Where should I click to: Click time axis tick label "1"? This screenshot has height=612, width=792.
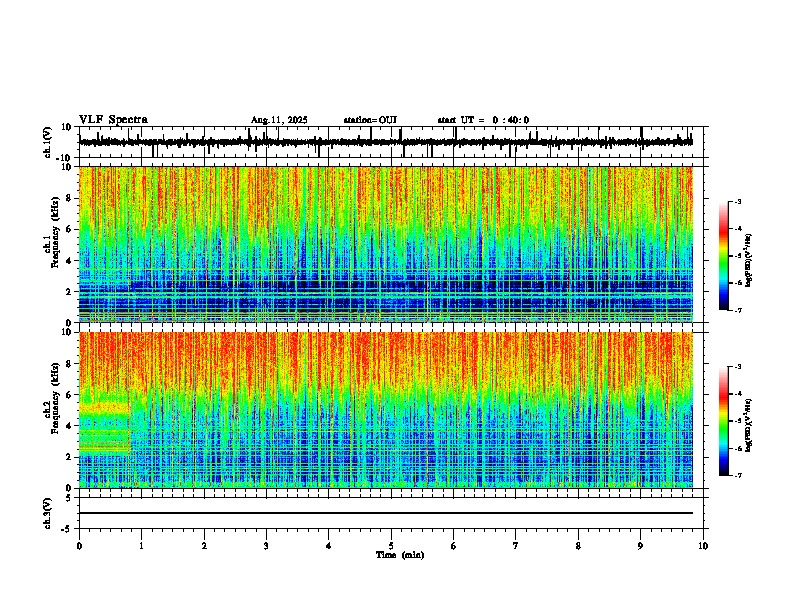[142, 546]
